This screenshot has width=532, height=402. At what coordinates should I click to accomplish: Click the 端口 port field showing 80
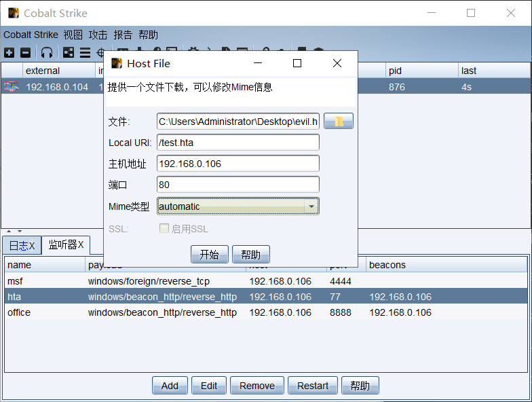(237, 185)
